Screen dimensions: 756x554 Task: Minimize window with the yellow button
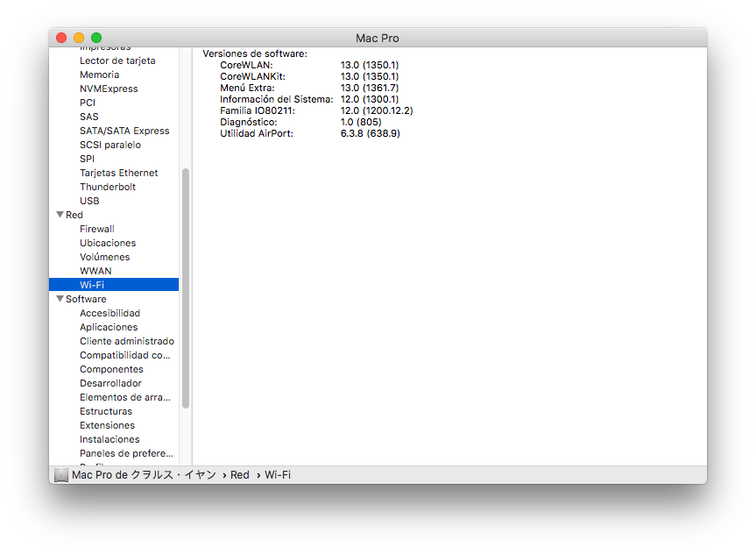pos(79,38)
